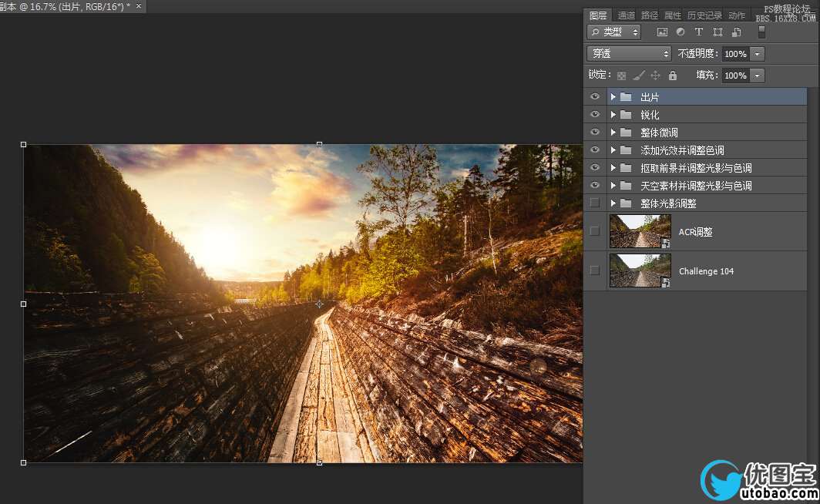
Task: Select the ACR调整 layer name
Action: click(x=695, y=232)
